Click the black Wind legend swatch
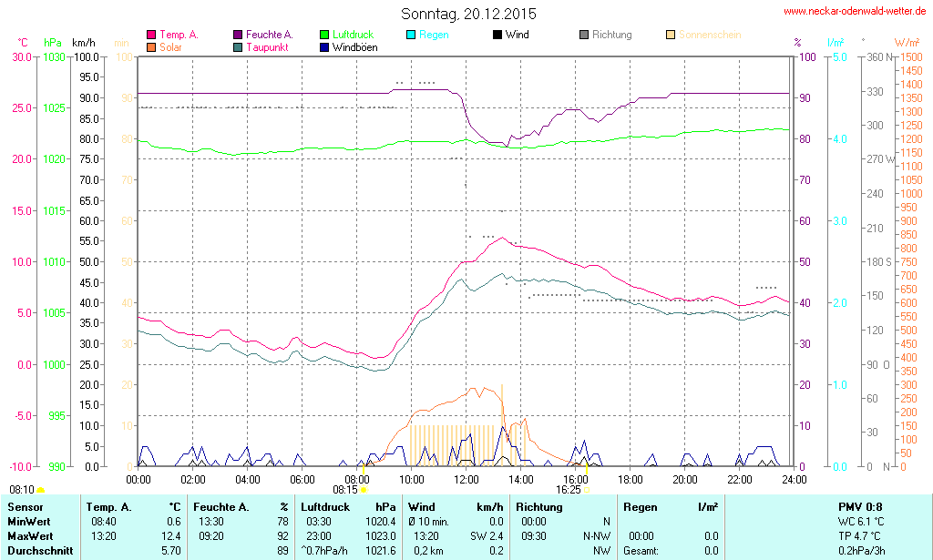 point(497,35)
